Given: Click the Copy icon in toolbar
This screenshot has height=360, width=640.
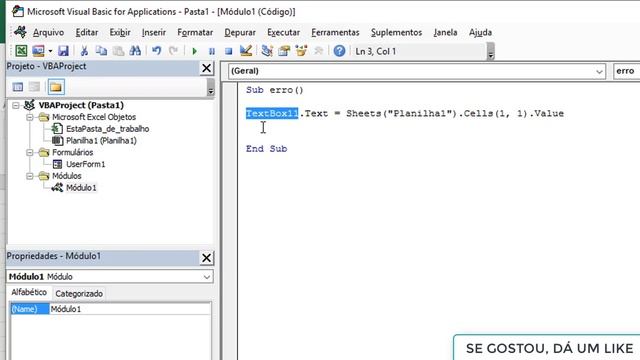Looking at the screenshot, I should 101,51.
